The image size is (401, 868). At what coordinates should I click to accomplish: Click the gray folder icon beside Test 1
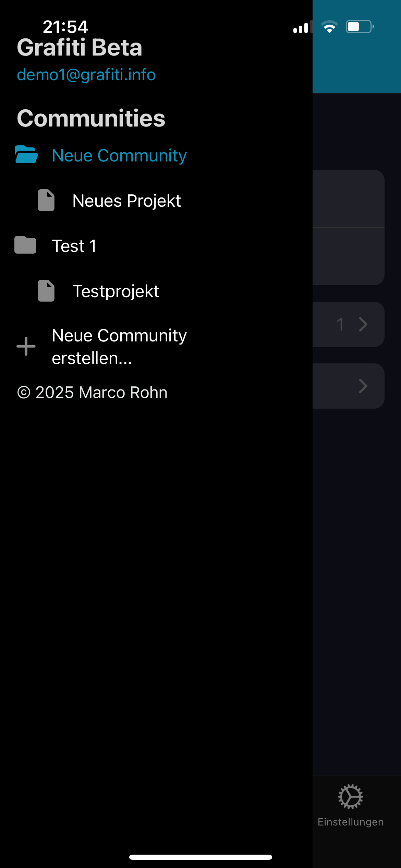tap(25, 245)
